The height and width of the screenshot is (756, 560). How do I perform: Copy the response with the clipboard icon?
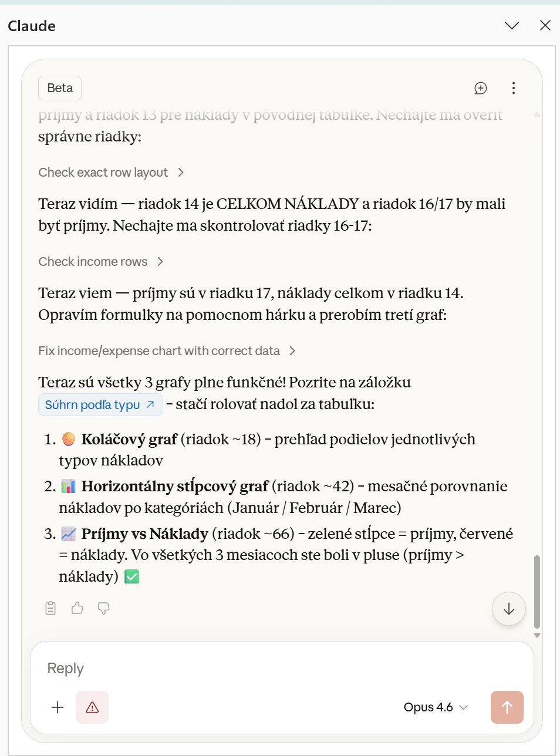pos(51,608)
